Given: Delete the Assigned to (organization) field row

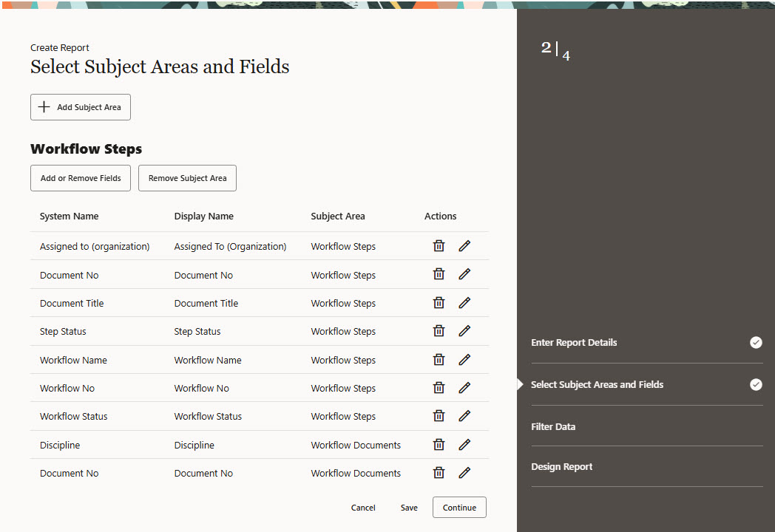Looking at the screenshot, I should [439, 246].
